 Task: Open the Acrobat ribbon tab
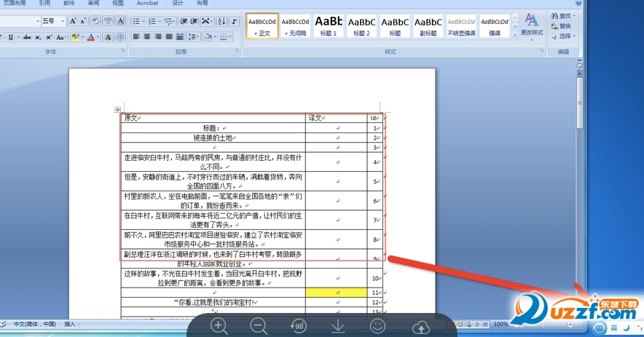[x=147, y=3]
